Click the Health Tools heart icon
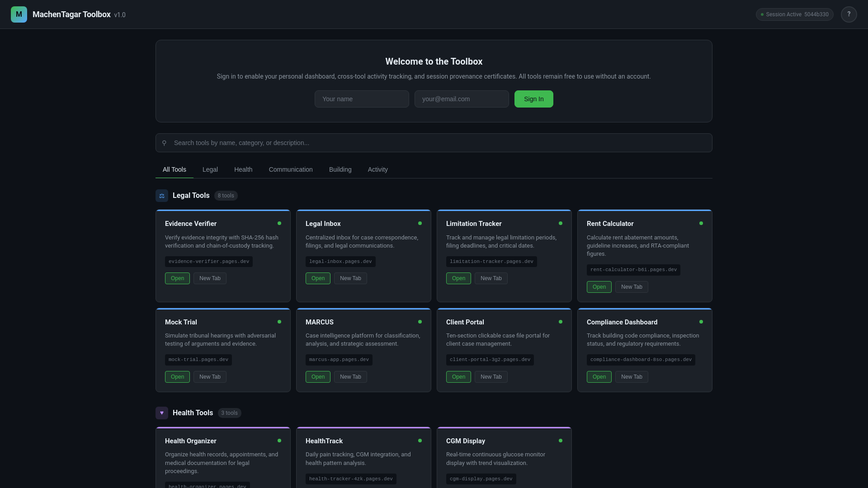Screen dimensions: 868x488 (x=162, y=413)
